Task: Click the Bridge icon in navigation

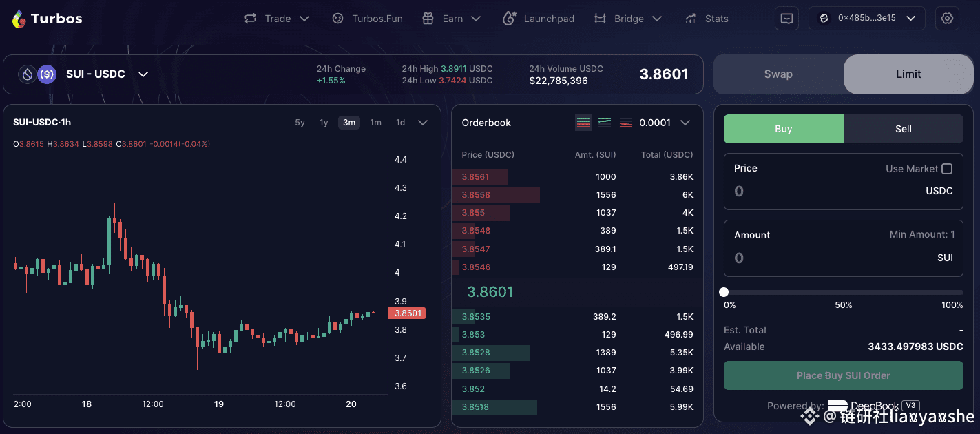Action: tap(600, 19)
